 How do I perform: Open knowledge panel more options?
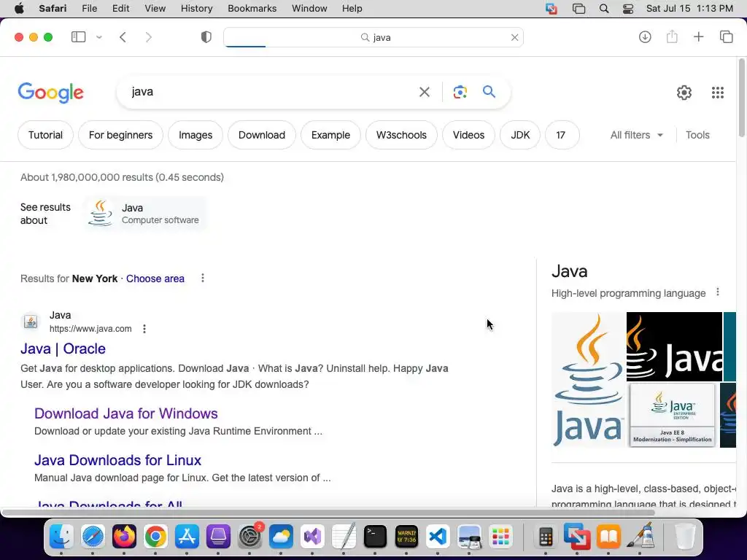[x=718, y=292]
